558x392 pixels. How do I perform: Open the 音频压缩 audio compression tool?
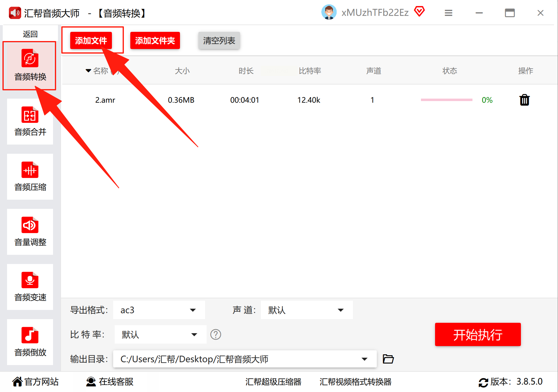30,177
